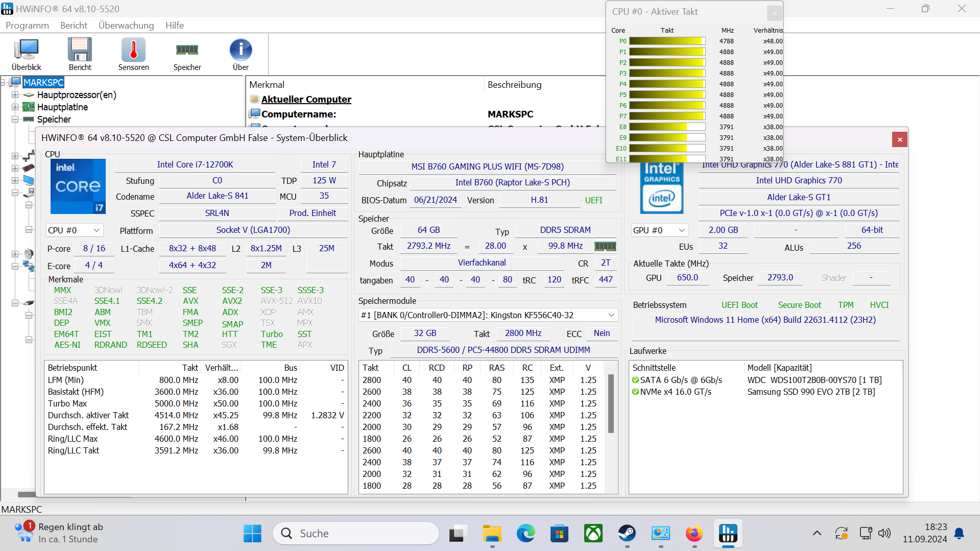Viewport: 980px width, 551px height.
Task: Show hidden tray icons chevron
Action: pos(817,534)
